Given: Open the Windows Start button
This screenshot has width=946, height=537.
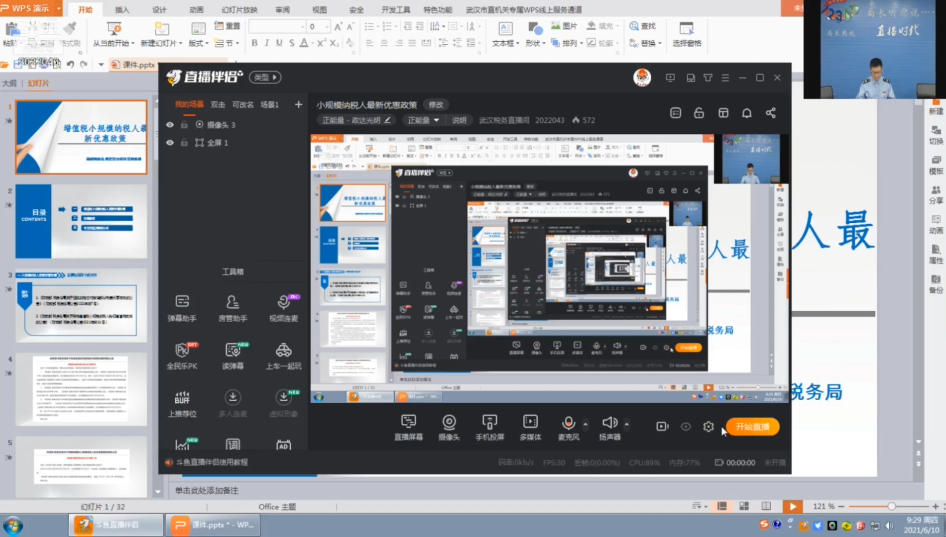Looking at the screenshot, I should coord(13,525).
